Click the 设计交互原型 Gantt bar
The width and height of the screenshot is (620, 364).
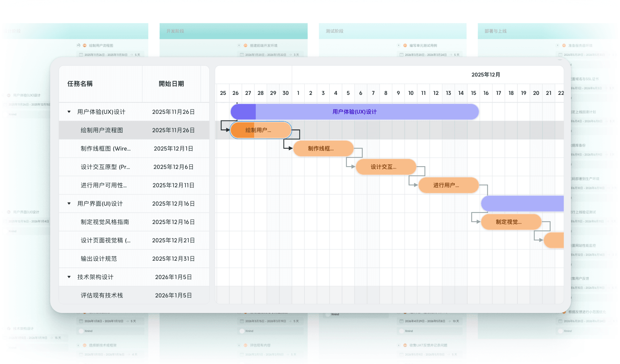(386, 167)
